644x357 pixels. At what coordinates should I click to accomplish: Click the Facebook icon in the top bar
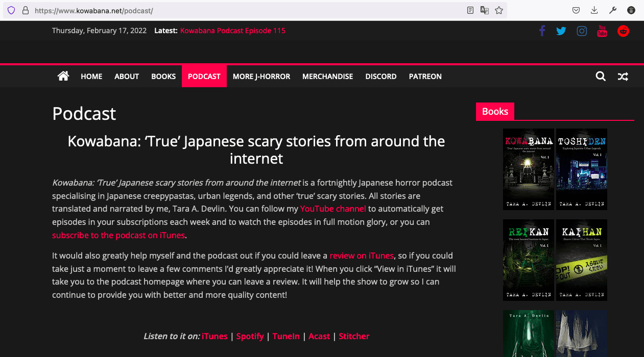tap(542, 31)
